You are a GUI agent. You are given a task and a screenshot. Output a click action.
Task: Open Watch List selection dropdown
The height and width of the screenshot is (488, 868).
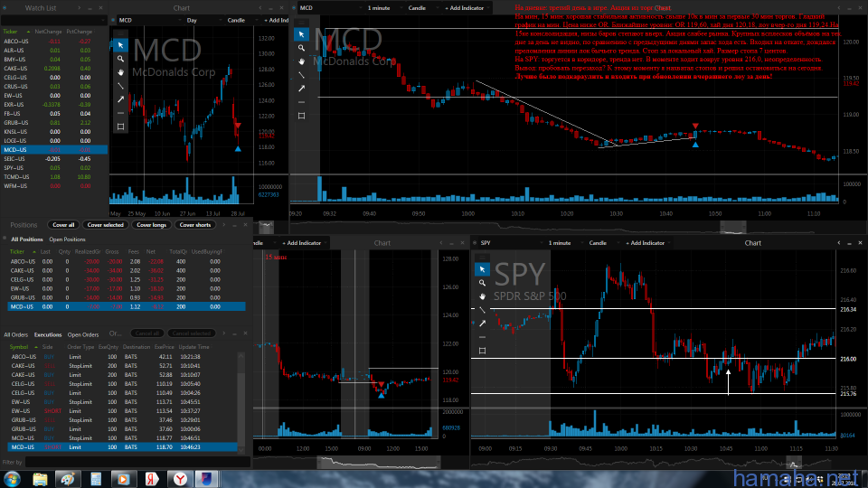click(53, 21)
